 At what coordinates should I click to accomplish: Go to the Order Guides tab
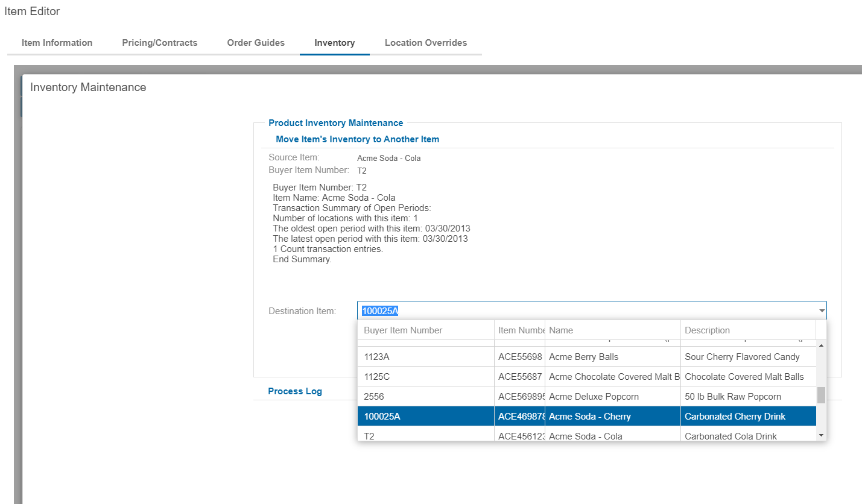[x=256, y=43]
